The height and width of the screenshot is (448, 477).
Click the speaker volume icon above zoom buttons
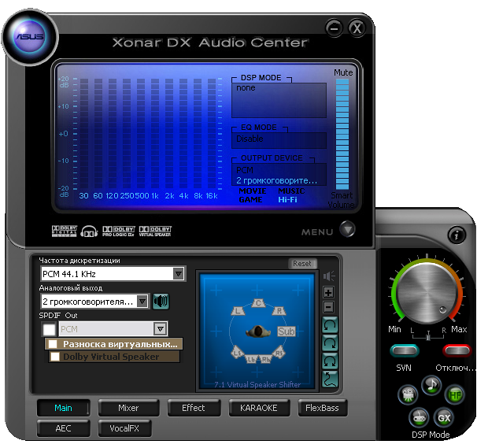(329, 276)
